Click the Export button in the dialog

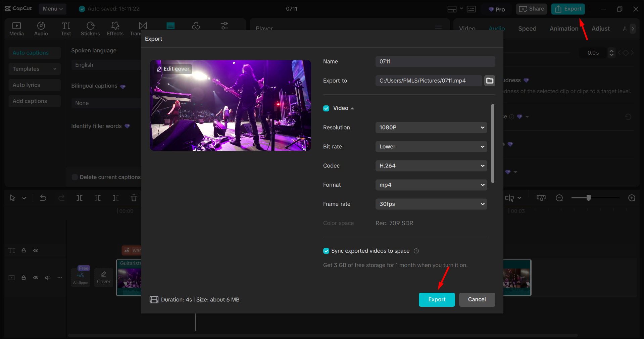tap(436, 299)
